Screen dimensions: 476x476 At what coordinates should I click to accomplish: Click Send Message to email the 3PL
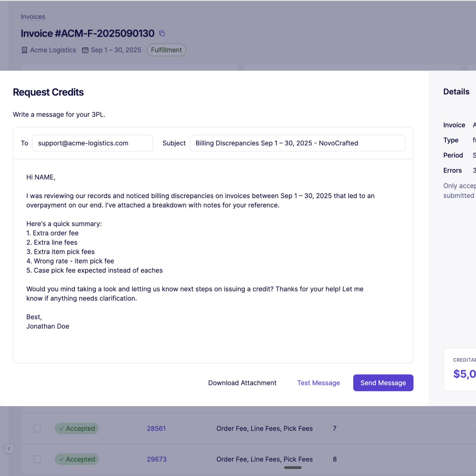(383, 383)
